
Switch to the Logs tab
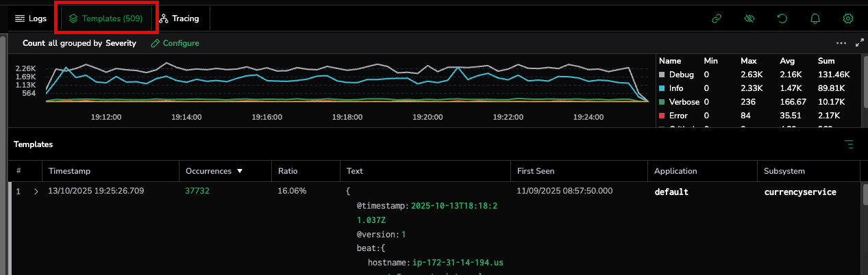point(32,18)
